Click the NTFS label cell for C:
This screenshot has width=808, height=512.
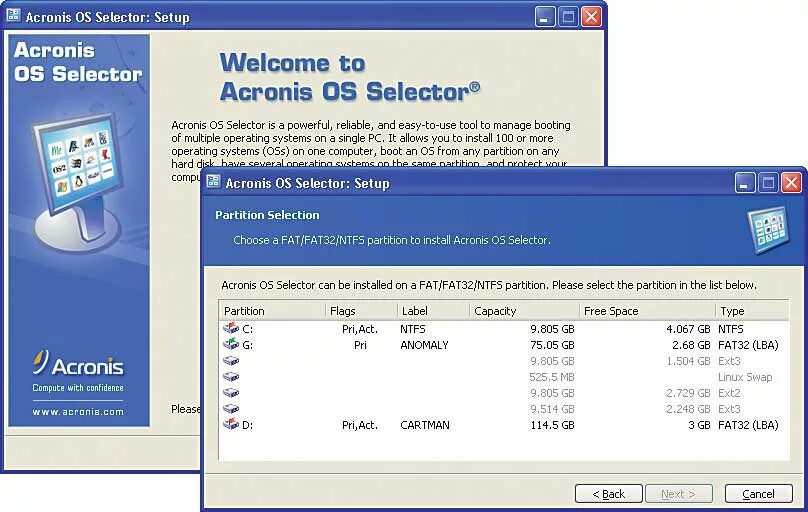[413, 329]
